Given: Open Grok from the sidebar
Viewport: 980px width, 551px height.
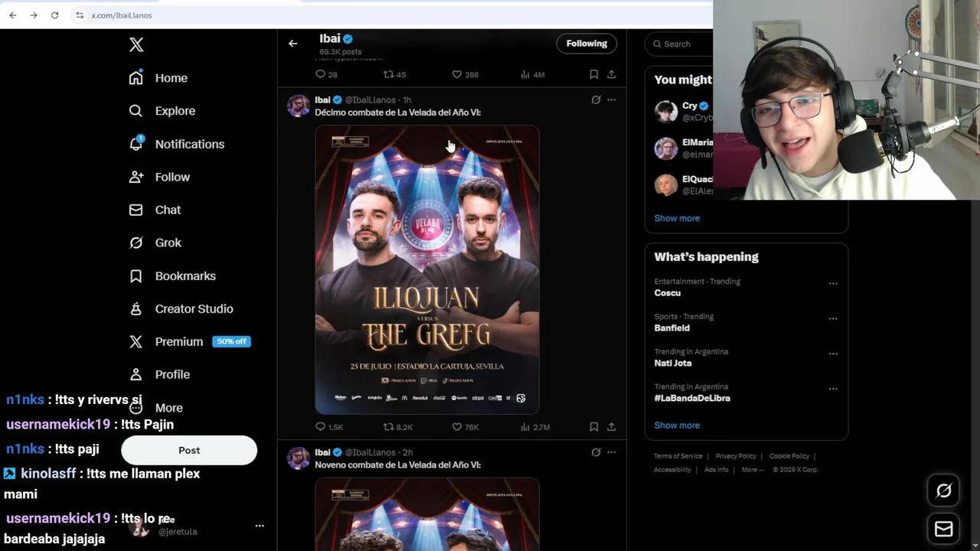Looking at the screenshot, I should (x=155, y=243).
